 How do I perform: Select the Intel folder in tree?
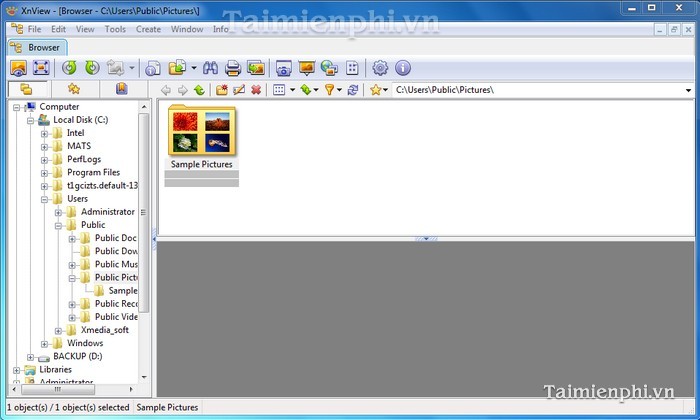(x=75, y=133)
